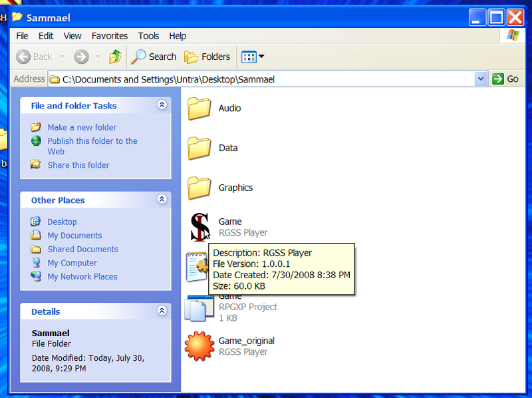Go to Desktop in Other Places
This screenshot has height=398, width=532.
62,222
